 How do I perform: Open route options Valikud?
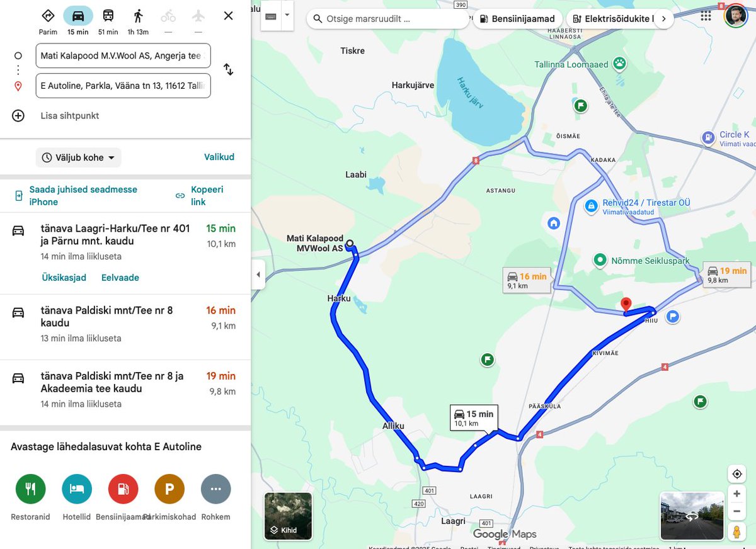pyautogui.click(x=219, y=157)
